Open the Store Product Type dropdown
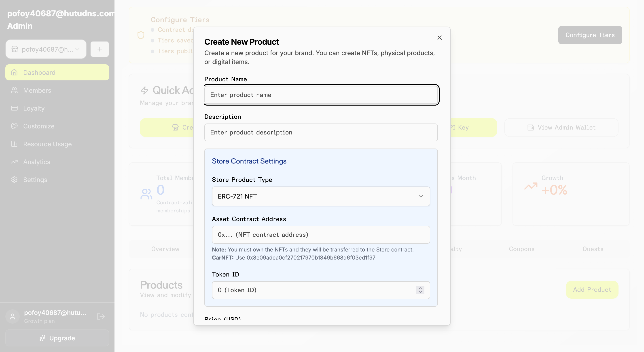The height and width of the screenshot is (352, 644). pyautogui.click(x=321, y=196)
